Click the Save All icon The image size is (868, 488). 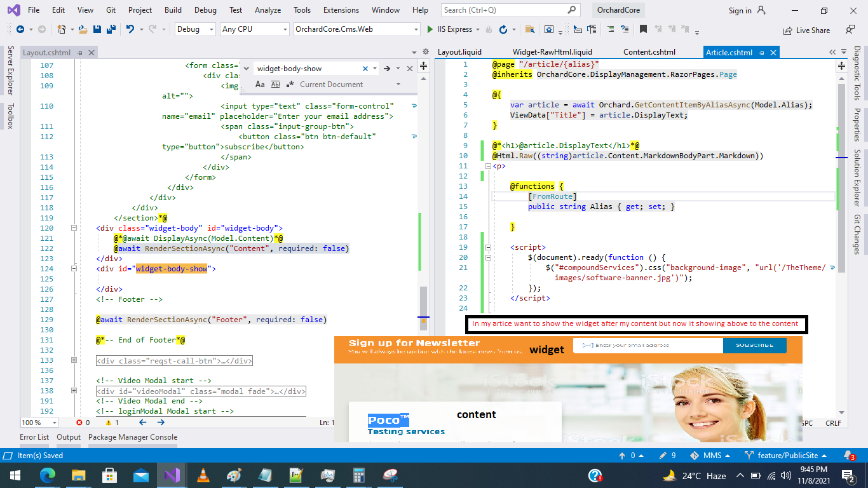pyautogui.click(x=110, y=29)
